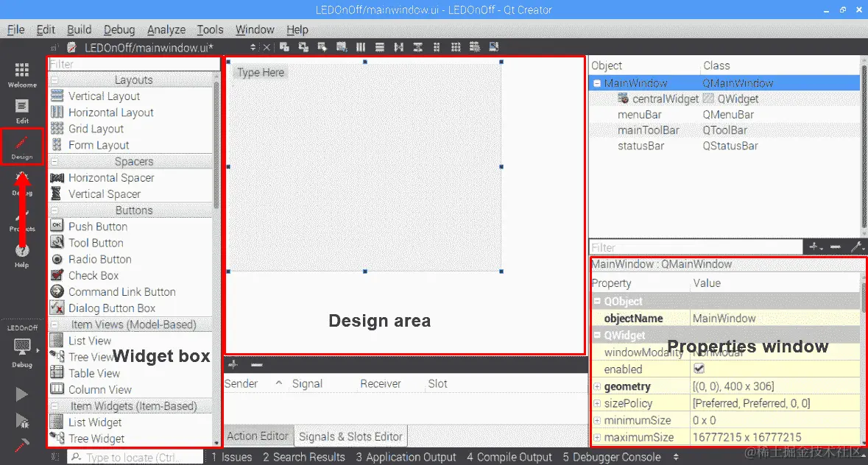Collapse MainWindow node in object tree

pos(597,83)
